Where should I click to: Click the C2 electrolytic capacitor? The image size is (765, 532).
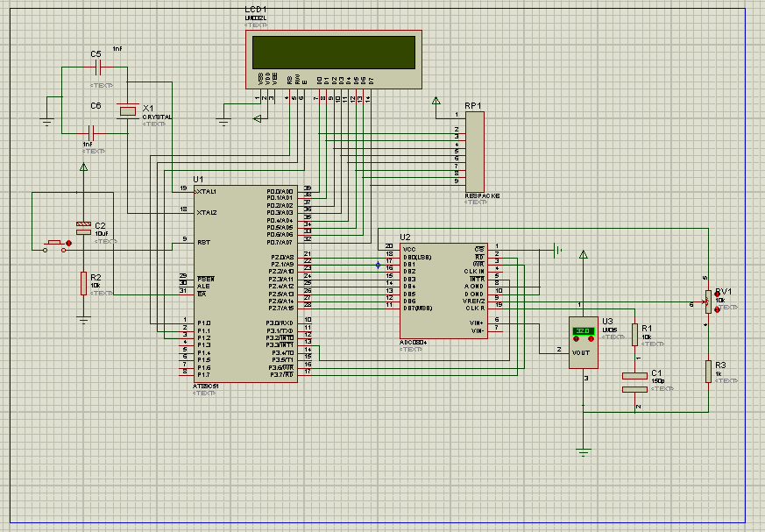click(83, 227)
